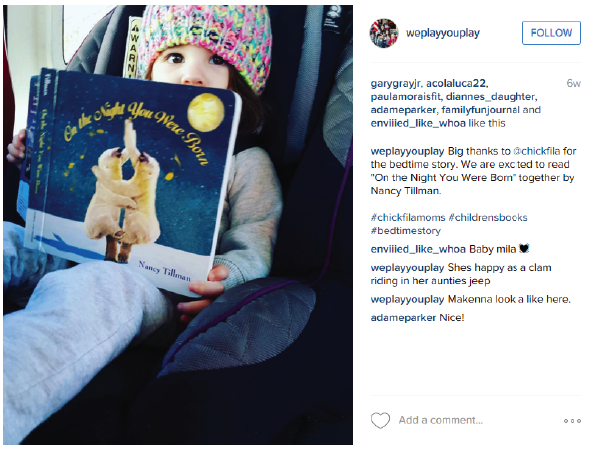Screen dimensions: 607x449
Task: Open garygrayjr liker profile
Action: click(x=396, y=84)
